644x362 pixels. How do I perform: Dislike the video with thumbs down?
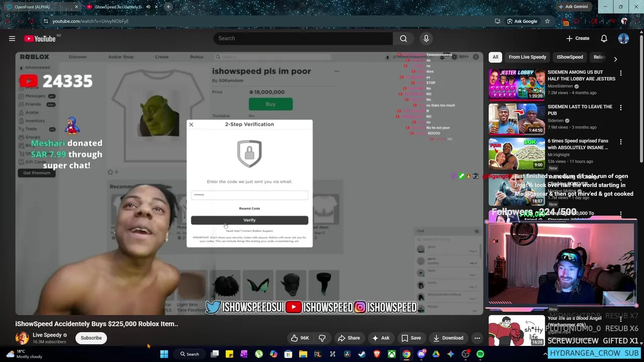(x=322, y=338)
